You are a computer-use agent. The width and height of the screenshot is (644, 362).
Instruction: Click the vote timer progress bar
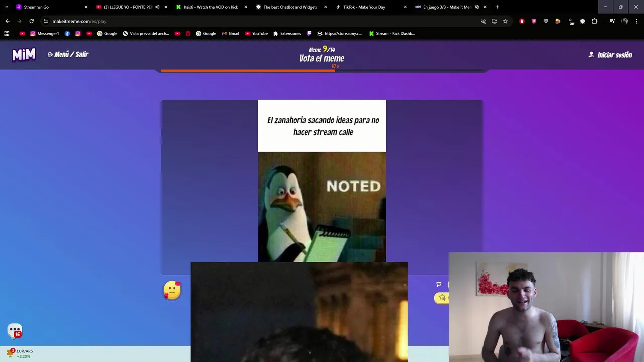(x=322, y=71)
